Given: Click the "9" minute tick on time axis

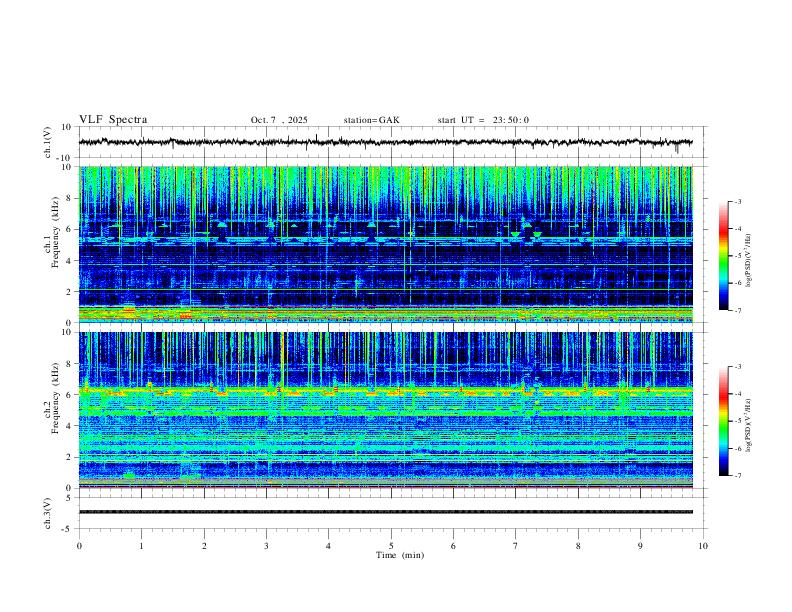Looking at the screenshot, I should tap(640, 546).
